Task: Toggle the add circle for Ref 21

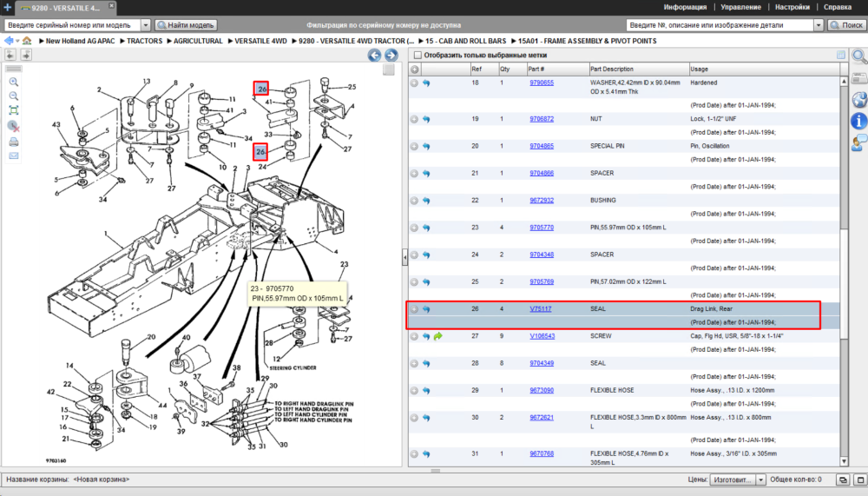Action: pos(414,174)
